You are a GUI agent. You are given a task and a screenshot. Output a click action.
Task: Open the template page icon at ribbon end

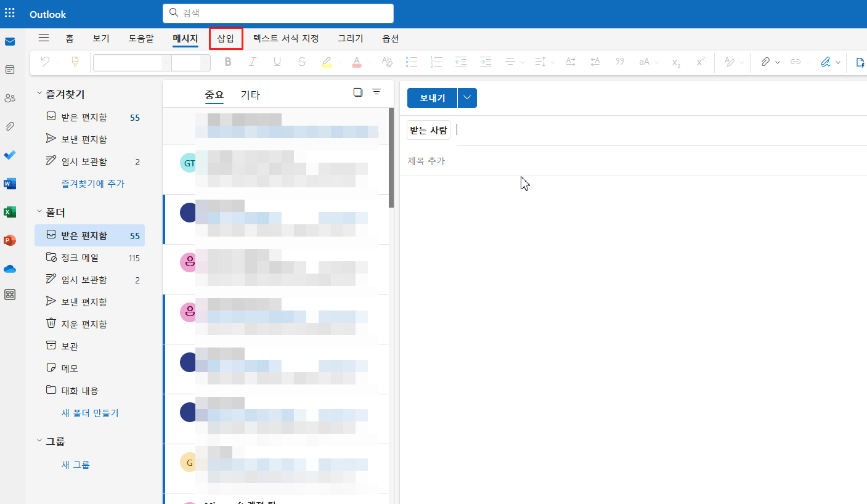[x=861, y=62]
